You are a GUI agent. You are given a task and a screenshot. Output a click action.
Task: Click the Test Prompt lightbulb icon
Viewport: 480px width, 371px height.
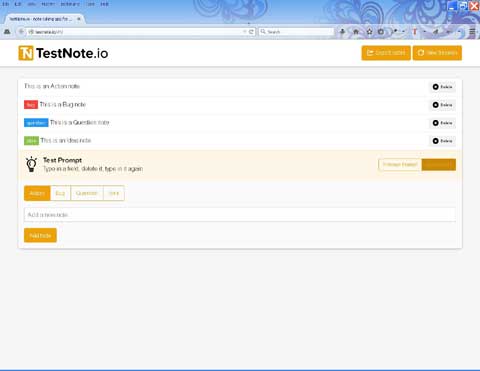click(x=31, y=164)
